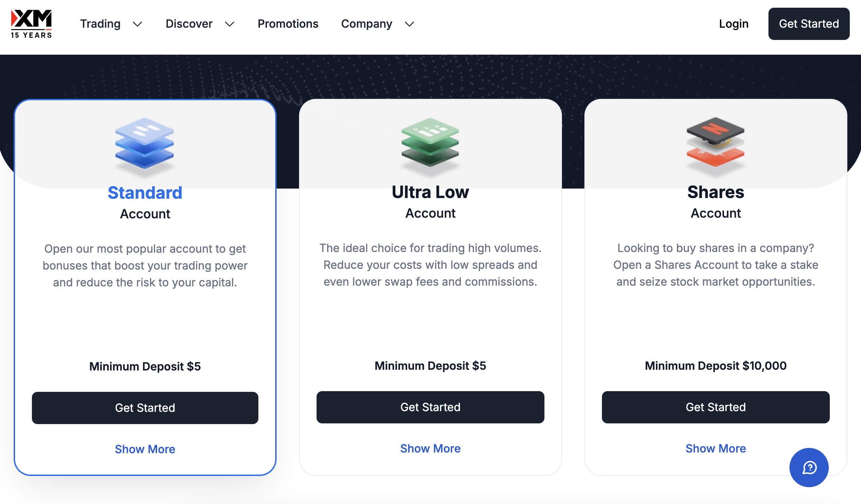Expand the Discover menu chevron
Image resolution: width=861 pixels, height=504 pixels.
230,24
